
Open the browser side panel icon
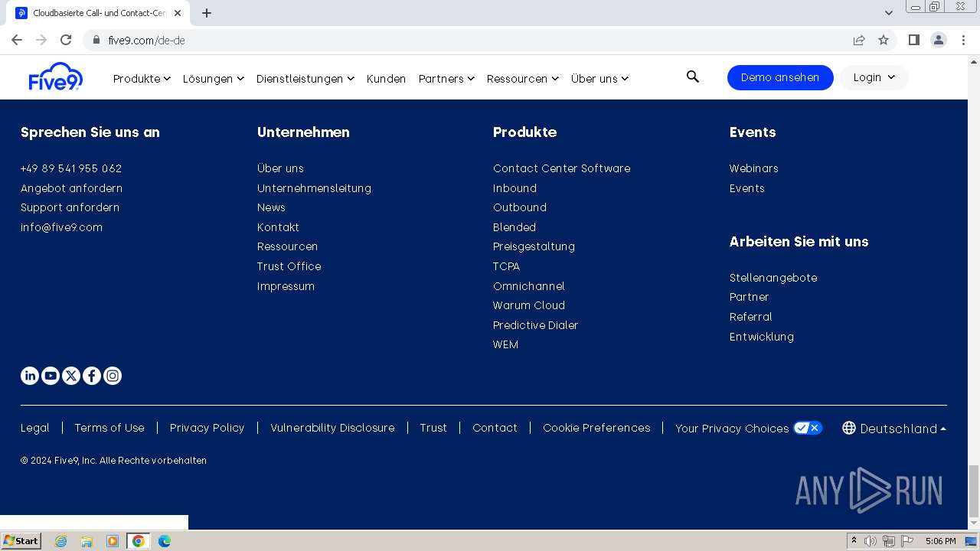pyautogui.click(x=913, y=40)
